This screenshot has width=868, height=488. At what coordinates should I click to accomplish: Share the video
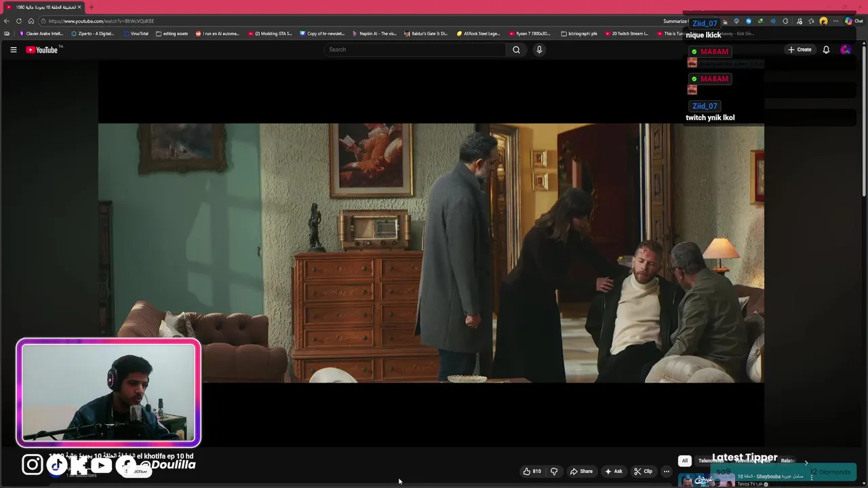pos(581,471)
